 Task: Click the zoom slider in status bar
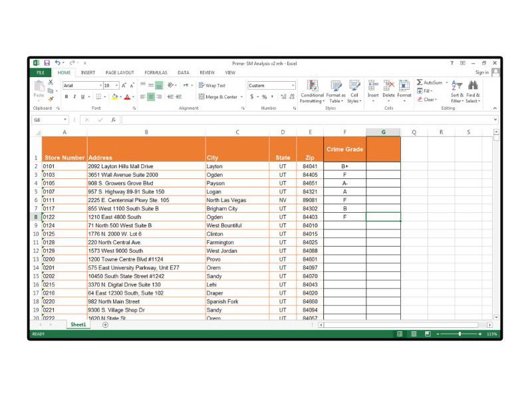(460, 334)
